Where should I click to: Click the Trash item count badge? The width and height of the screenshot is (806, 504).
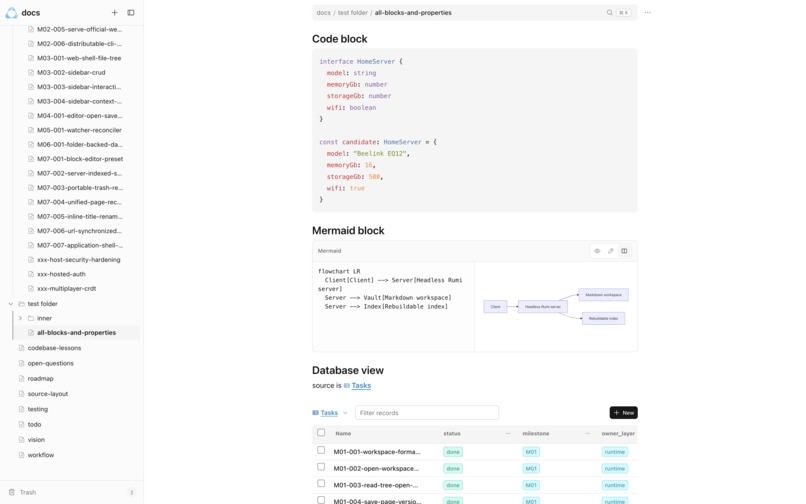132,492
